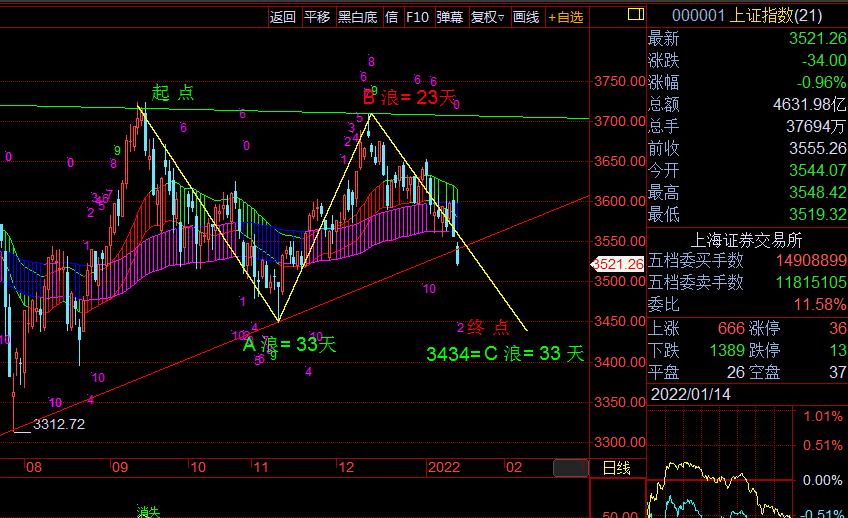848x518 pixels.
Task: Toggle the 弹幕 button
Action: coord(450,17)
